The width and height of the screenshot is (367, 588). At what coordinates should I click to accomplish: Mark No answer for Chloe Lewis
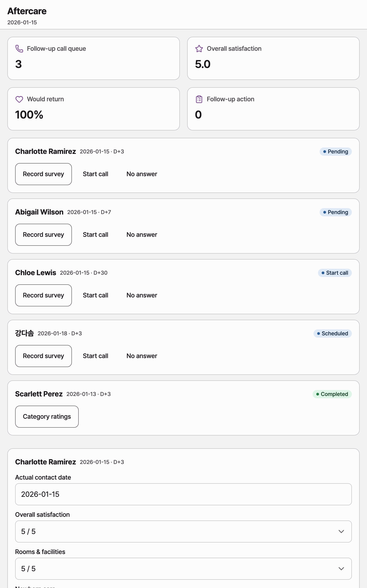pos(142,295)
